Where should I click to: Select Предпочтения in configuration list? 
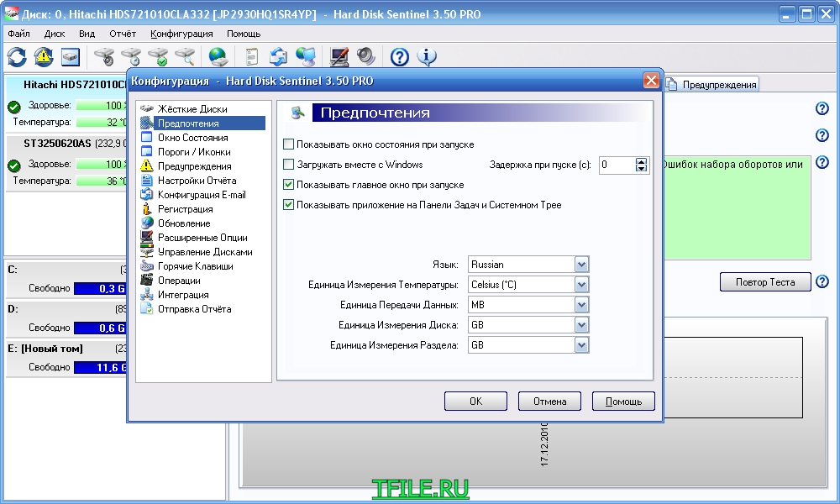(x=202, y=123)
